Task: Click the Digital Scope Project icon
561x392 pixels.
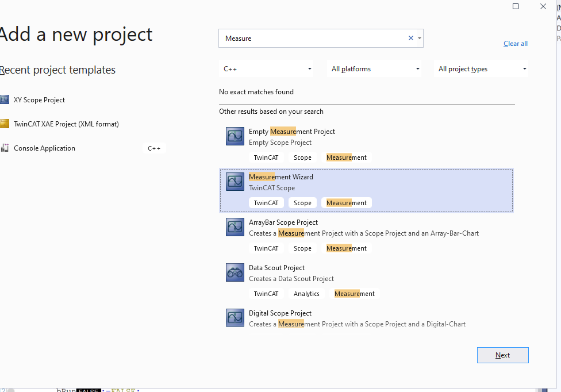Action: point(235,318)
